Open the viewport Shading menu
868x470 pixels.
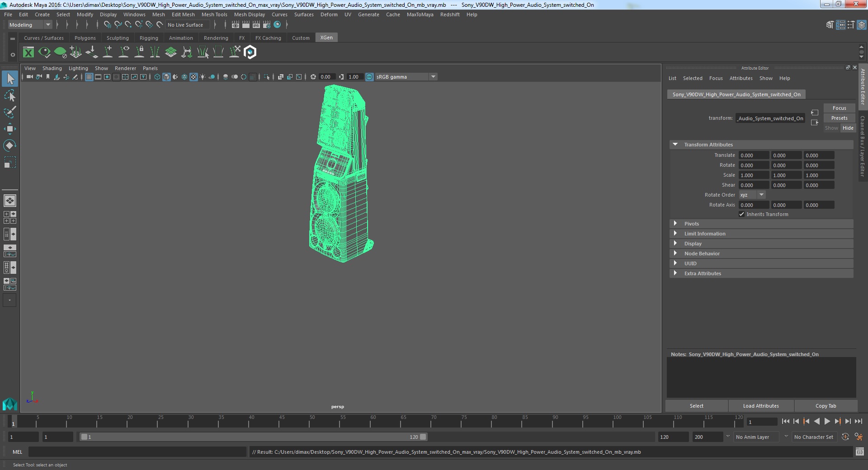[x=52, y=68]
